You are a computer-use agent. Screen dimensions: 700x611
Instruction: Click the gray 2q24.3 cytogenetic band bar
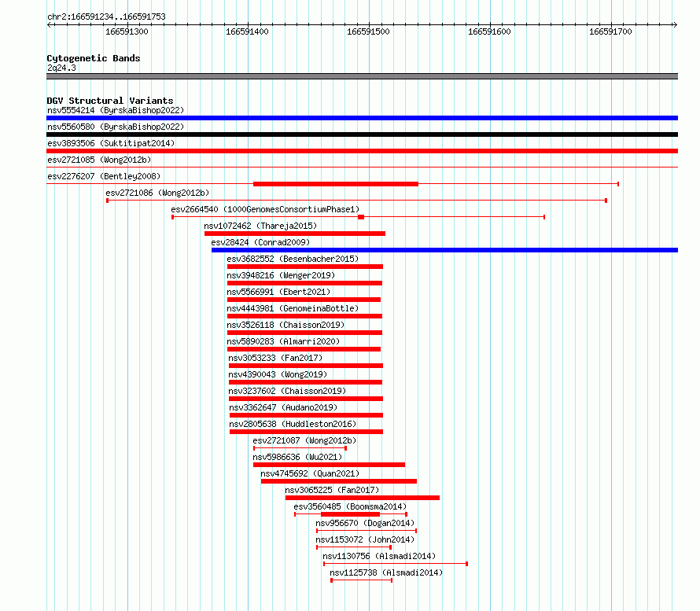click(x=362, y=76)
